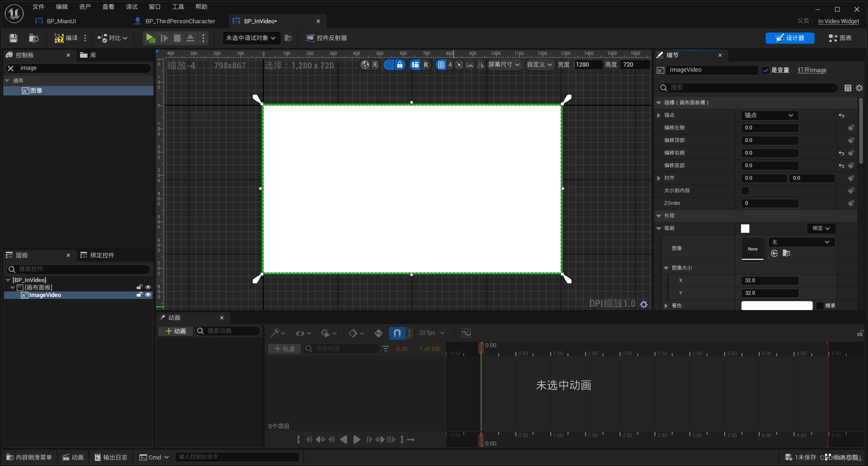Open the 20 fps frame rate dropdown
Image resolution: width=868 pixels, height=466 pixels.
coord(432,333)
